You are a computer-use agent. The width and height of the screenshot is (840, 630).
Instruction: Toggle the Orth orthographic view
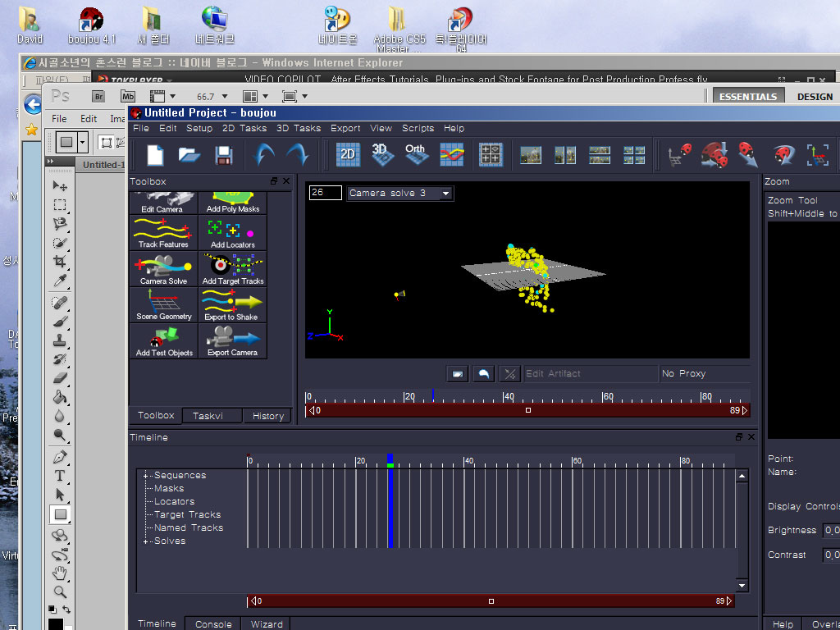coord(416,155)
